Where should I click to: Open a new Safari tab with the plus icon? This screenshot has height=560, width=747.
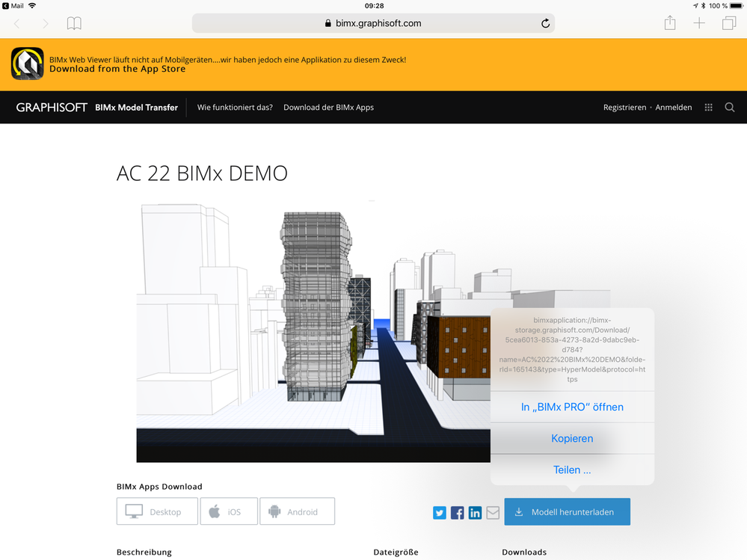coord(699,23)
